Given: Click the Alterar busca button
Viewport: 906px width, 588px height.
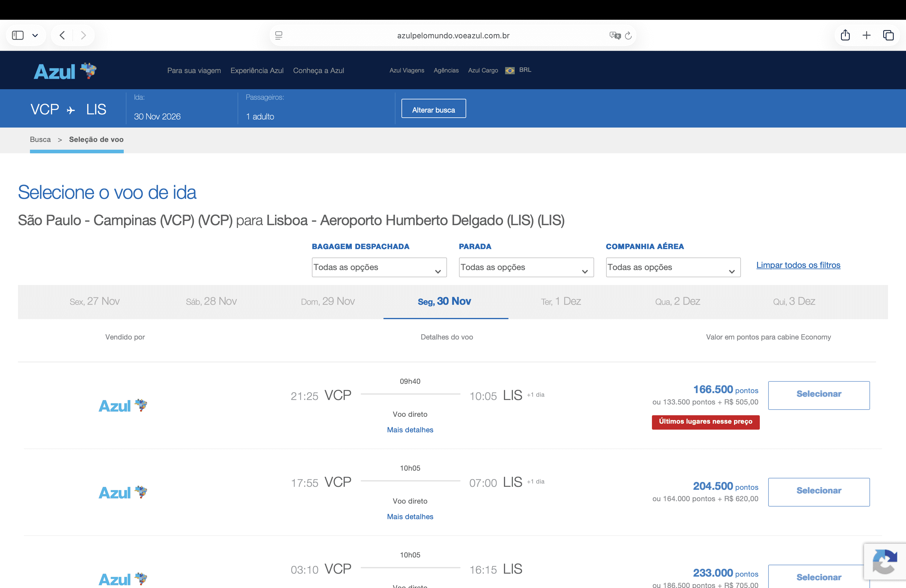Looking at the screenshot, I should pos(434,109).
